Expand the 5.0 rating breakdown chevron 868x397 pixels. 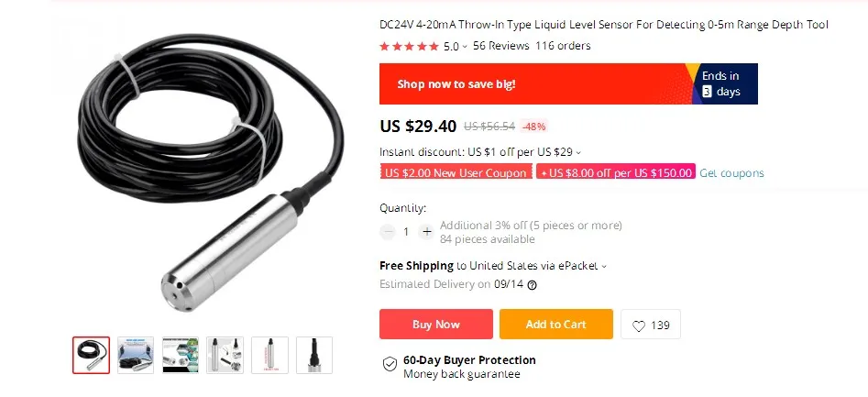[x=465, y=47]
